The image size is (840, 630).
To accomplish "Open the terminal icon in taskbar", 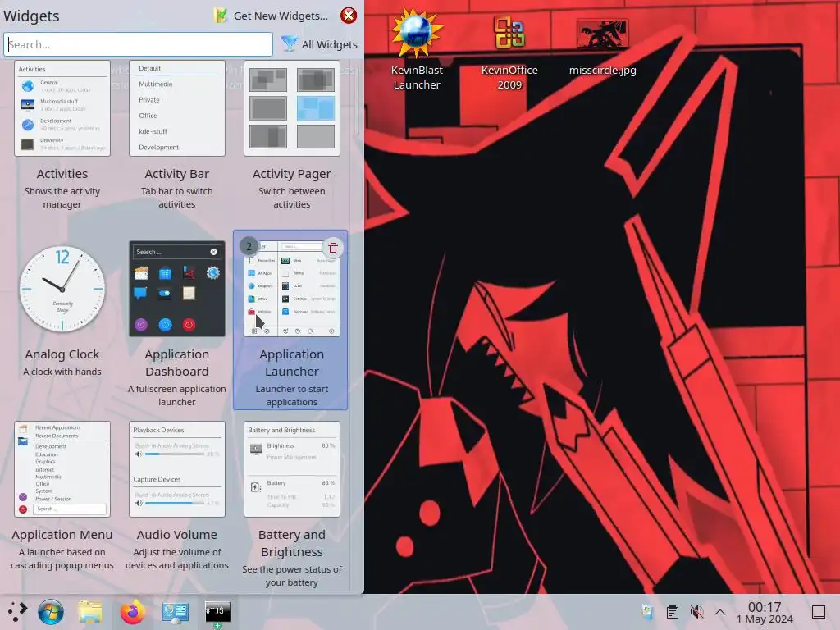I will (x=218, y=612).
